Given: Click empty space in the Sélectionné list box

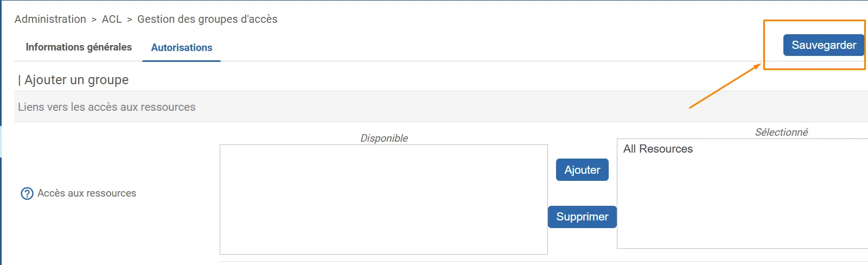Looking at the screenshot, I should (x=742, y=206).
